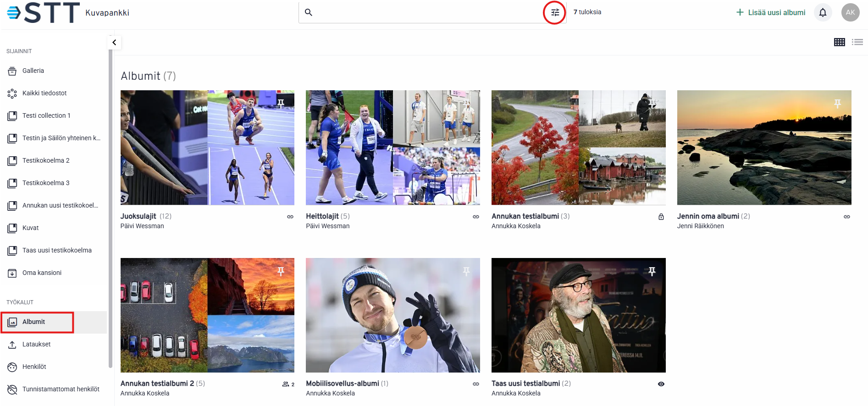Open the Oma kansioni folder
Screen dimensions: 868x406
[42, 273]
